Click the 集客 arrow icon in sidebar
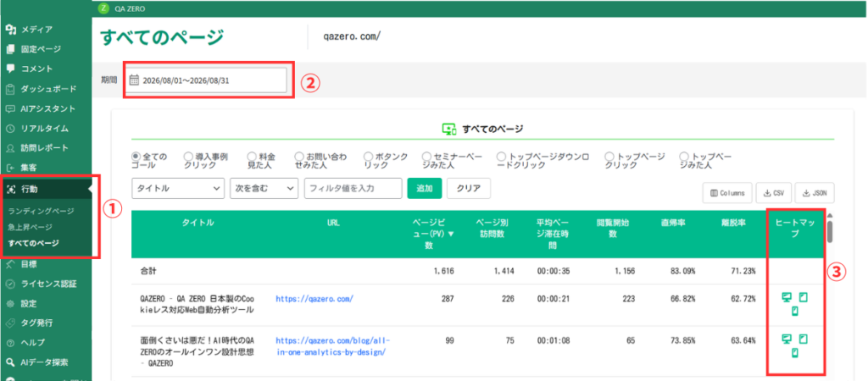 pos(10,167)
